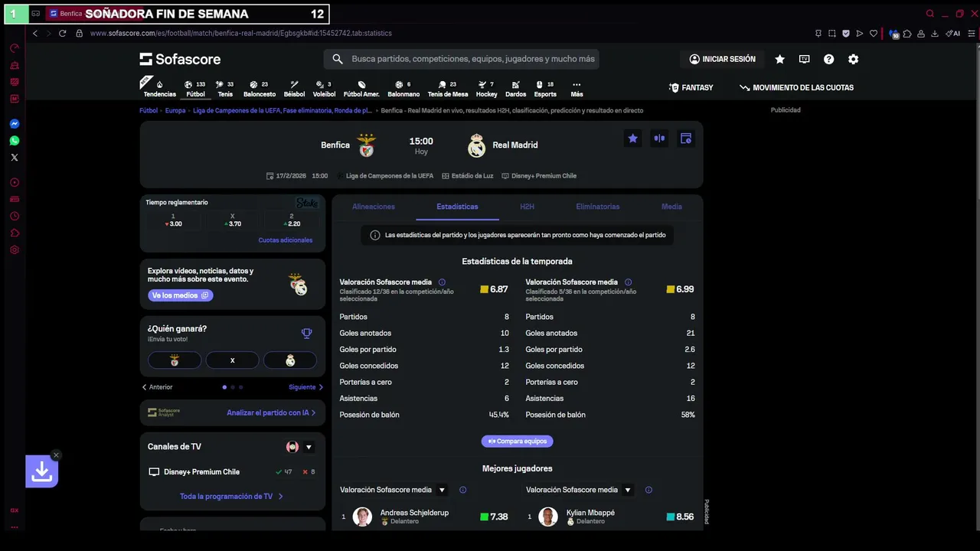Viewport: 980px width, 551px height.
Task: Go back with the browser back arrow
Action: click(34, 34)
